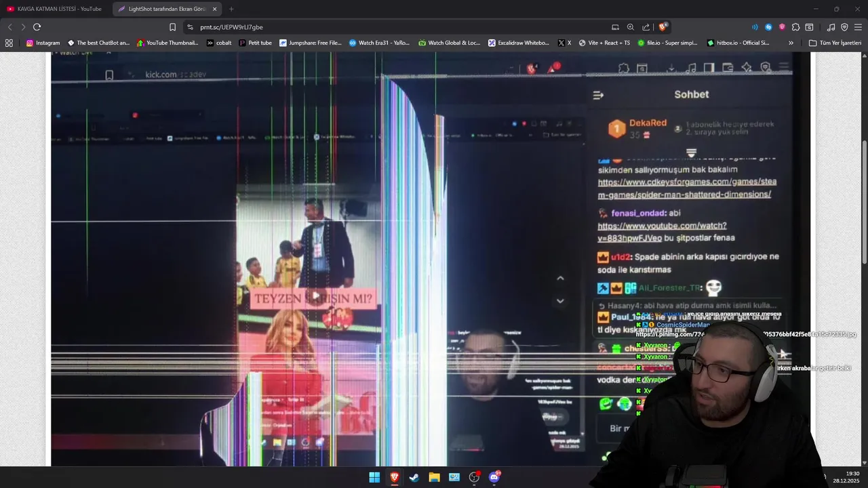Click the landscape picture icon in taskbar
Image resolution: width=868 pixels, height=488 pixels.
click(454, 477)
